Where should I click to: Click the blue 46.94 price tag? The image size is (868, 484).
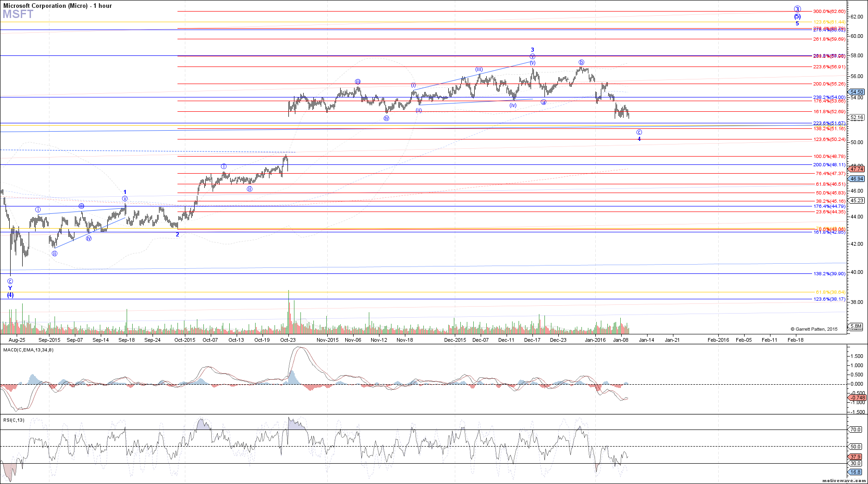coord(857,179)
